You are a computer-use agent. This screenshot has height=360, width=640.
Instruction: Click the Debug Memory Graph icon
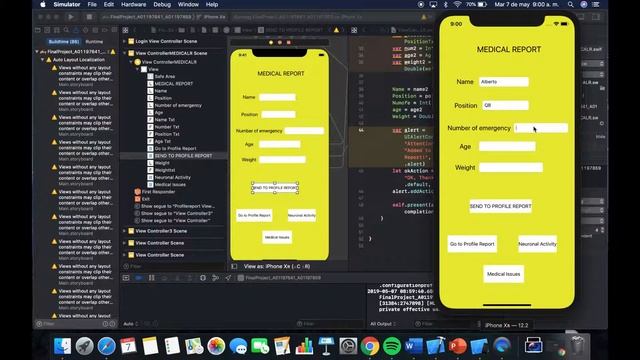(x=216, y=278)
